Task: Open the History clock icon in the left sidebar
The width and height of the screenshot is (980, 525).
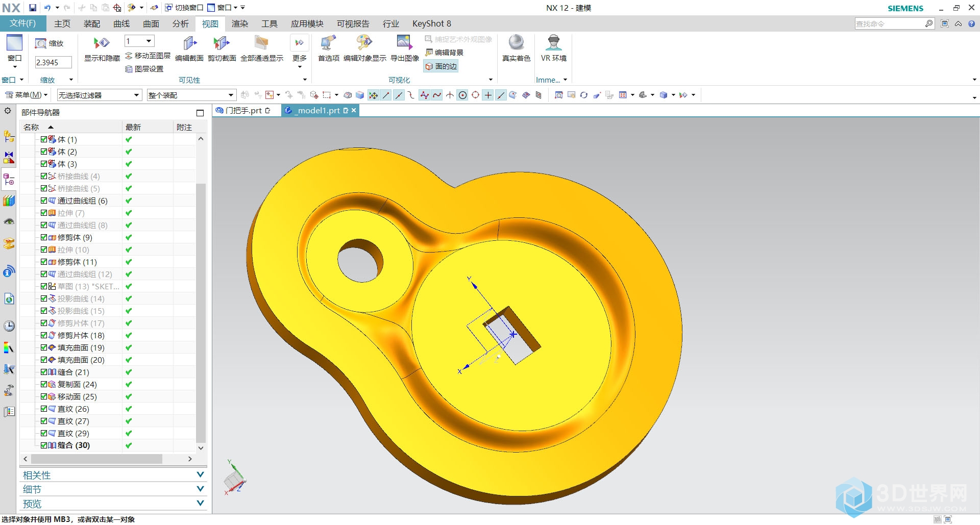Action: (x=9, y=326)
